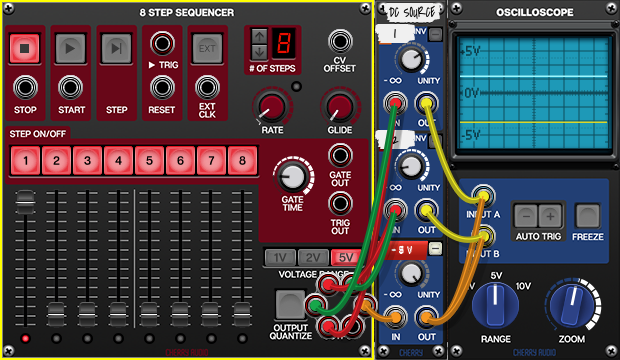
Task: Select the 1V voltage range
Action: 280,258
